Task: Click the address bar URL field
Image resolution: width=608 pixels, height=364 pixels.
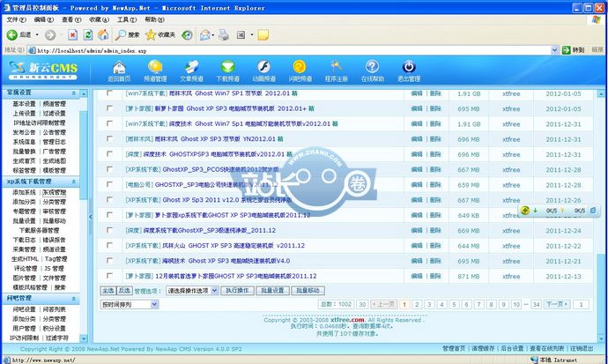Action: [x=289, y=50]
